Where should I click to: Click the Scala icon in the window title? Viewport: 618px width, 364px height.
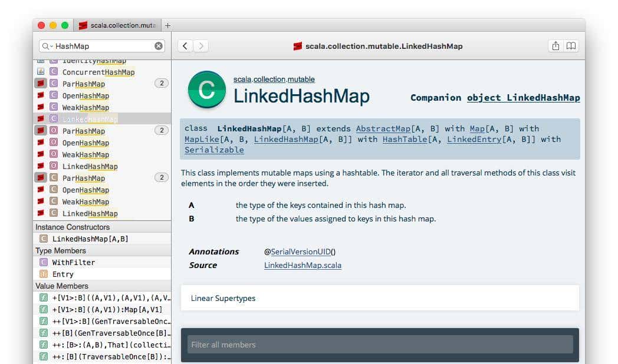[298, 46]
